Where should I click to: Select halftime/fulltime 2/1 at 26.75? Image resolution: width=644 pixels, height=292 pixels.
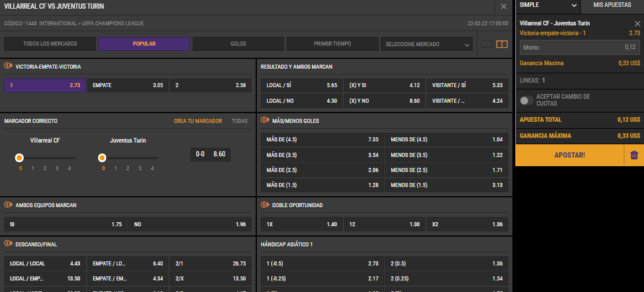pyautogui.click(x=210, y=264)
